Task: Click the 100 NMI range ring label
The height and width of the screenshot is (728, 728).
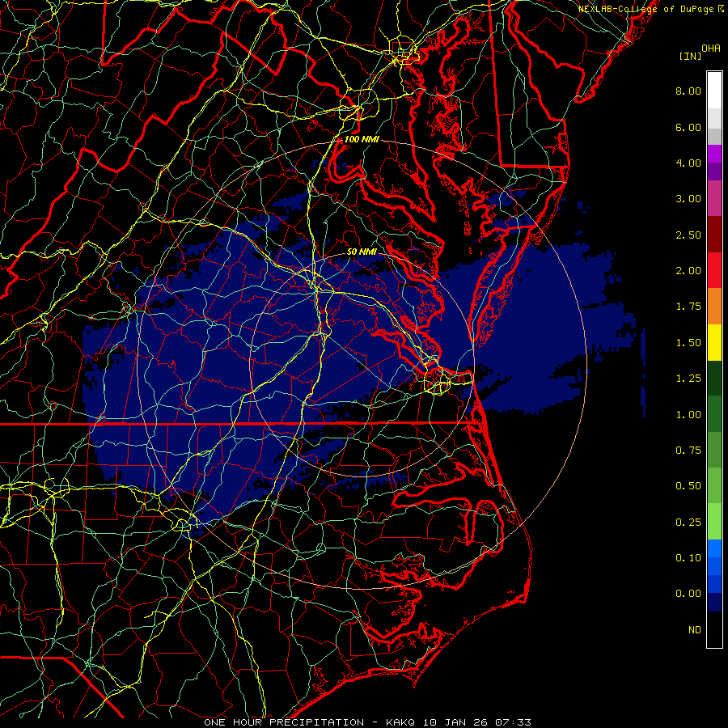Action: click(362, 139)
